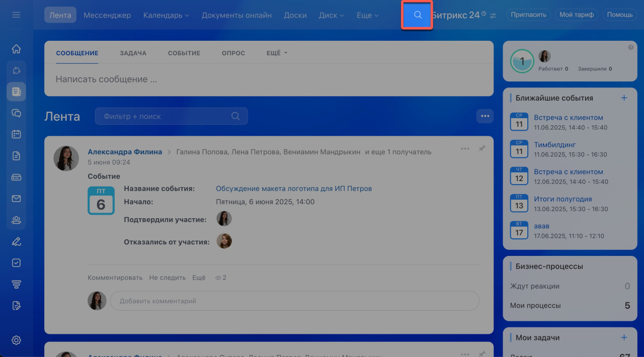Open the Мой тариф button
This screenshot has height=357, width=644.
(577, 15)
